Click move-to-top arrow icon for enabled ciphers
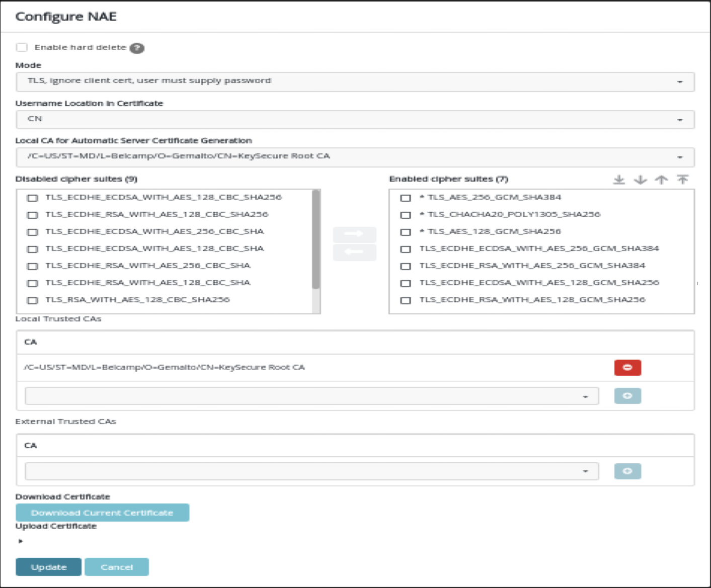Image resolution: width=711 pixels, height=588 pixels. pos(682,180)
